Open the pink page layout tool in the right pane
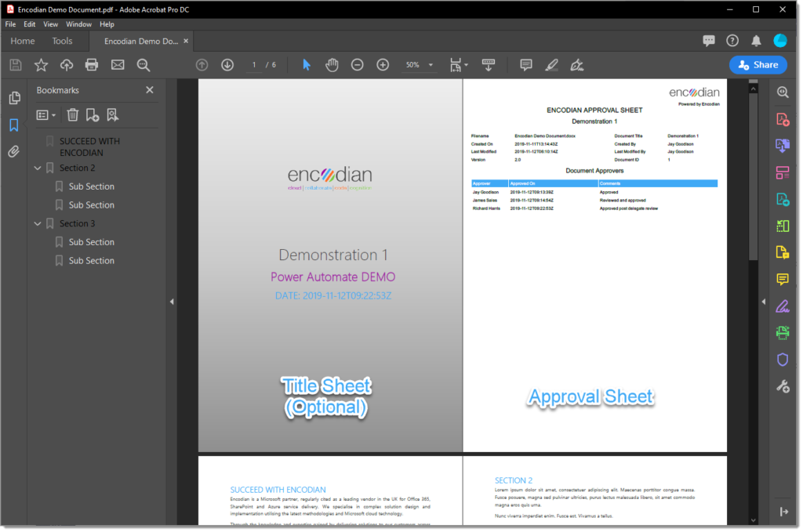This screenshot has width=803, height=532. point(783,173)
